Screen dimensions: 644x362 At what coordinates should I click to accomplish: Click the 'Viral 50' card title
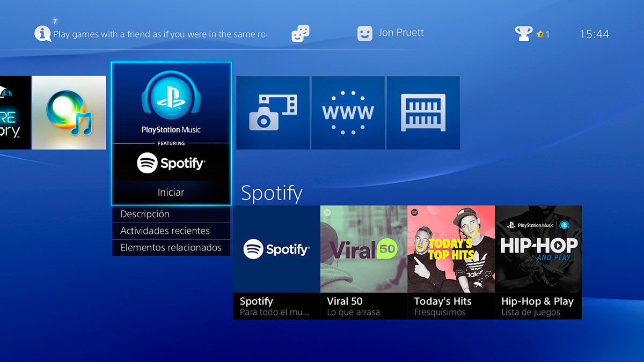coord(345,301)
